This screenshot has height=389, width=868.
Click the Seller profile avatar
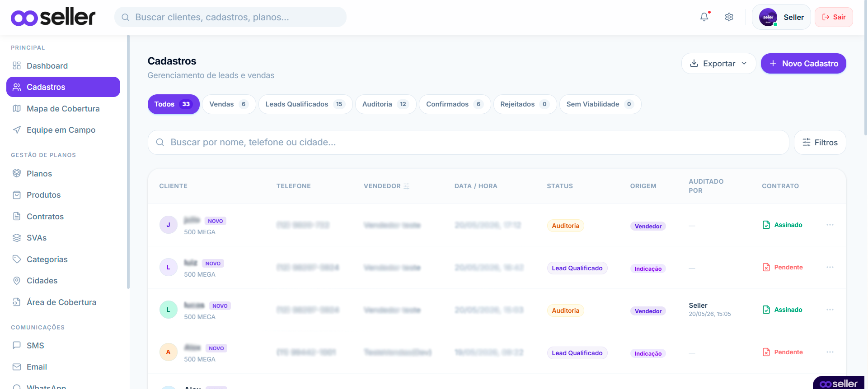point(768,17)
